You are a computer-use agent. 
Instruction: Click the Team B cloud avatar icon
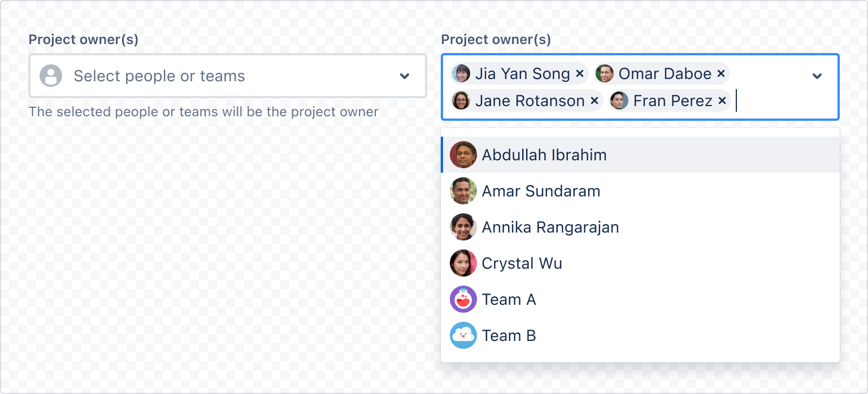click(x=463, y=335)
